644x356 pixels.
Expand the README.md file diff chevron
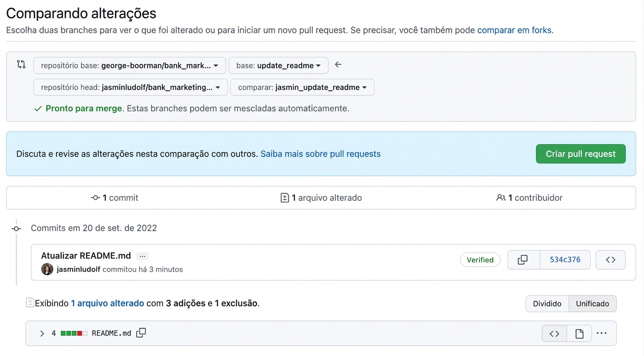[x=42, y=333]
